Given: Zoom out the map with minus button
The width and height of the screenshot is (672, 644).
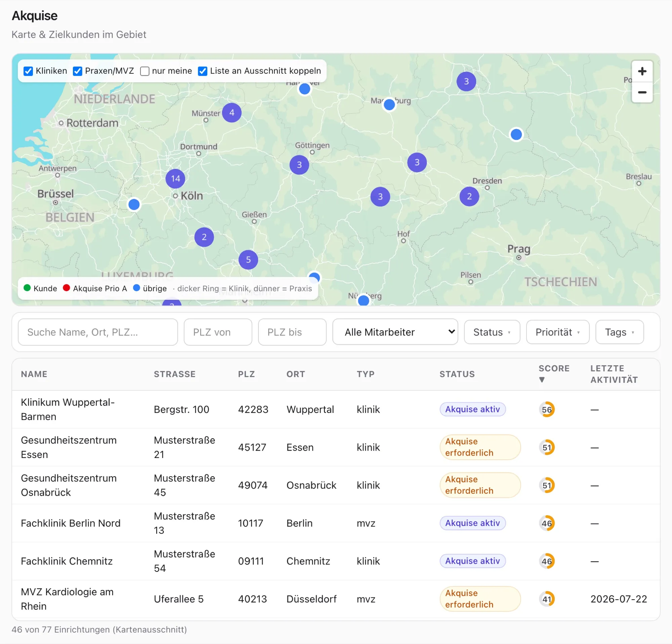Looking at the screenshot, I should [x=642, y=92].
